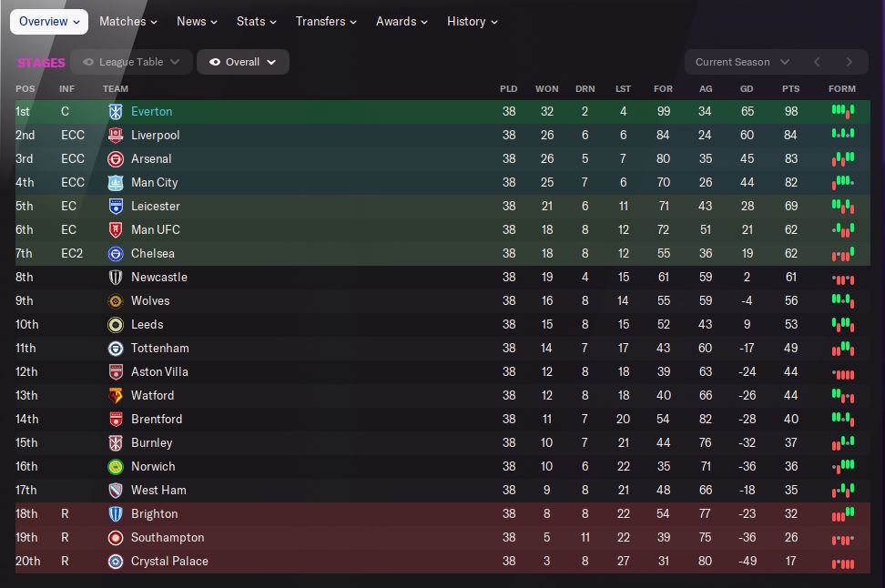Go to previous season with left arrow
The width and height of the screenshot is (885, 588).
(817, 62)
